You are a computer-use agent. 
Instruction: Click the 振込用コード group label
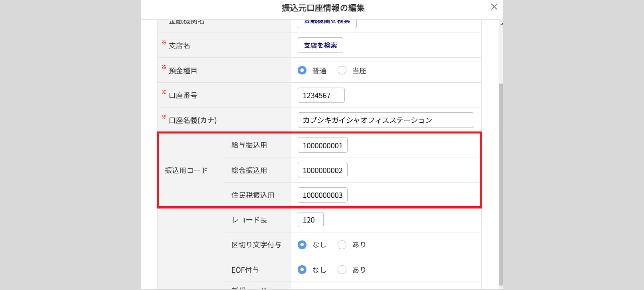coord(186,170)
